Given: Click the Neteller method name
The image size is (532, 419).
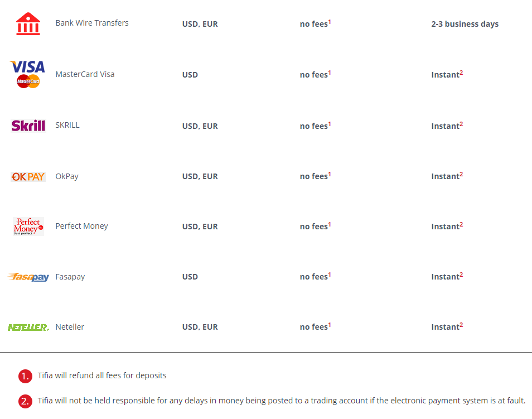Looking at the screenshot, I should 70,327.
